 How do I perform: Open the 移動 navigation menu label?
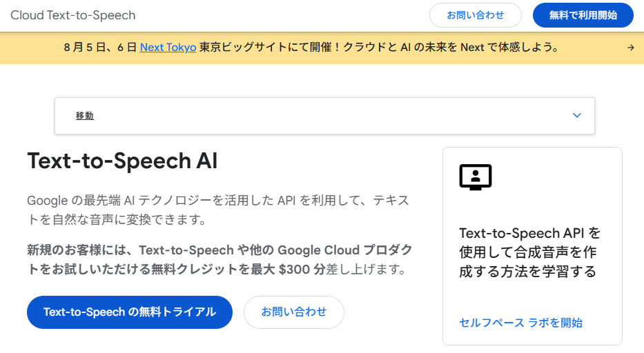85,116
